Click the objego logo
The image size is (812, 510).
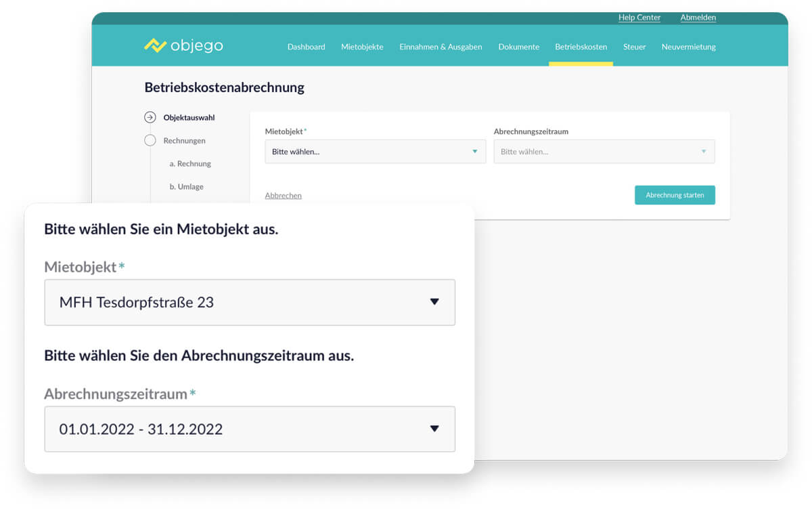point(183,46)
